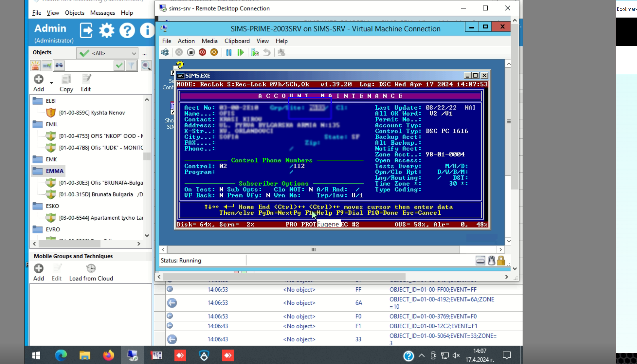The height and width of the screenshot is (364, 637).
Task: Click the magnifier search icon in Objects
Action: click(146, 66)
